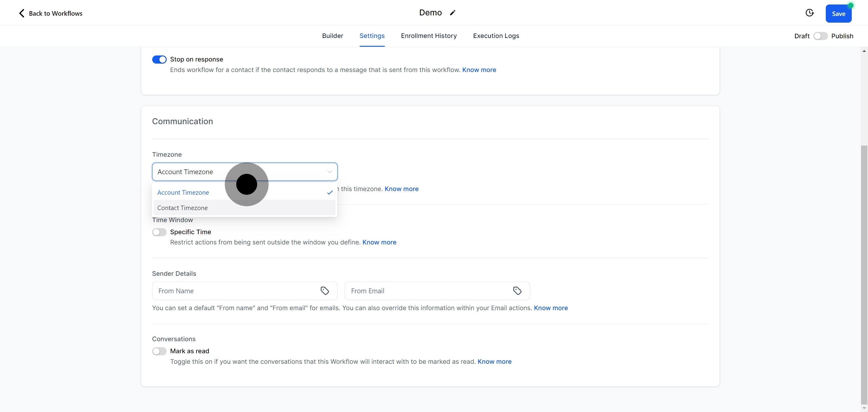Viewport: 868px width, 412px height.
Task: Choose the Account Timezone option in the list
Action: (x=183, y=193)
